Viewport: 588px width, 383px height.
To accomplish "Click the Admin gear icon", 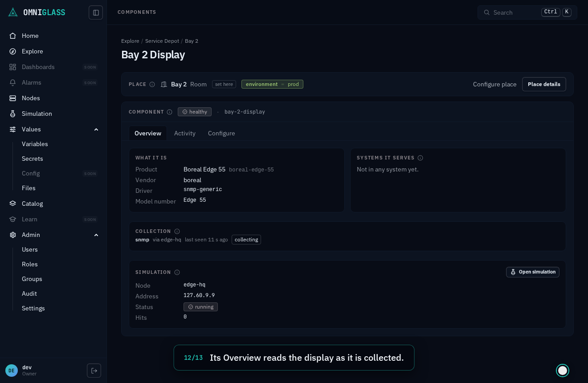I will point(13,235).
